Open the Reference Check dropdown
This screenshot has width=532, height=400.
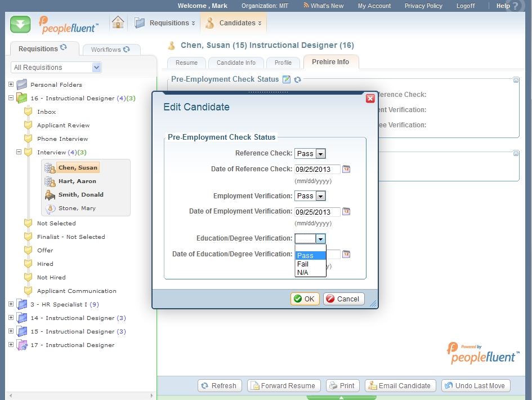320,154
